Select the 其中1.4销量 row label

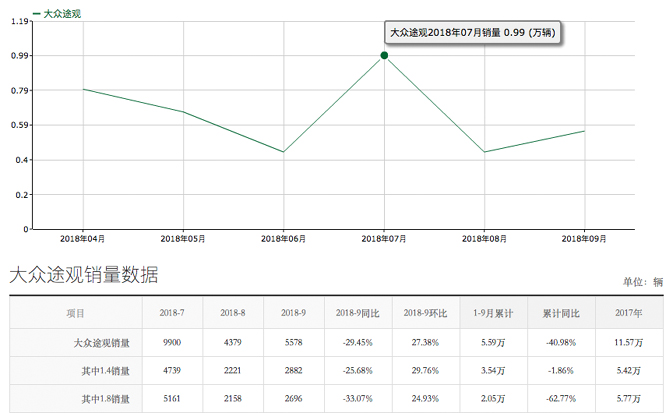[105, 371]
